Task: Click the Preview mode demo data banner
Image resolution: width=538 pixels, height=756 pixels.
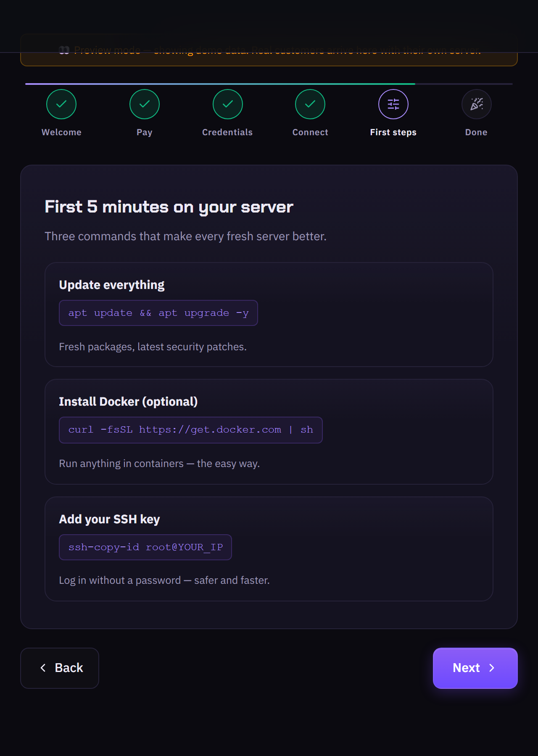Action: pos(269,50)
